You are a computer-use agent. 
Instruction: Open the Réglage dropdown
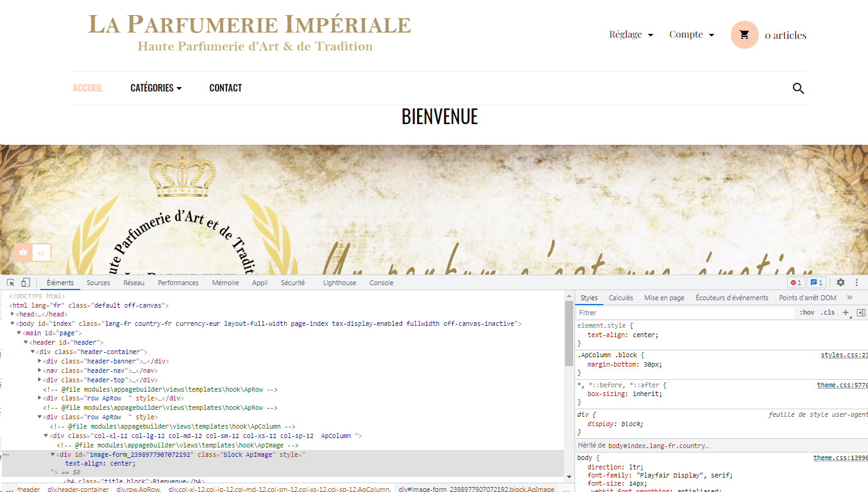(631, 34)
